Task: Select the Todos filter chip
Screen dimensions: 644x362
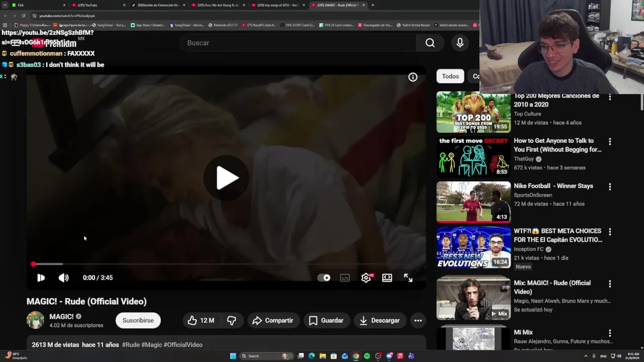Action: click(x=450, y=76)
